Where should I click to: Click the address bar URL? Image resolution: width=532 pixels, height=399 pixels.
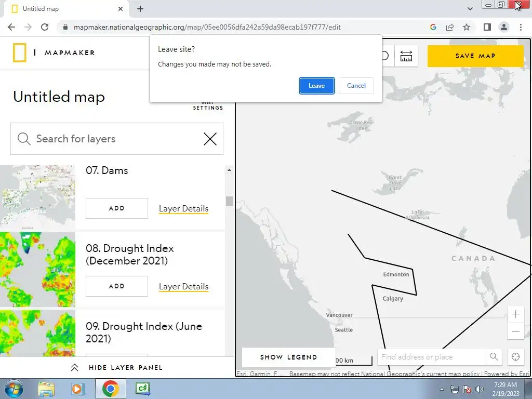207,27
